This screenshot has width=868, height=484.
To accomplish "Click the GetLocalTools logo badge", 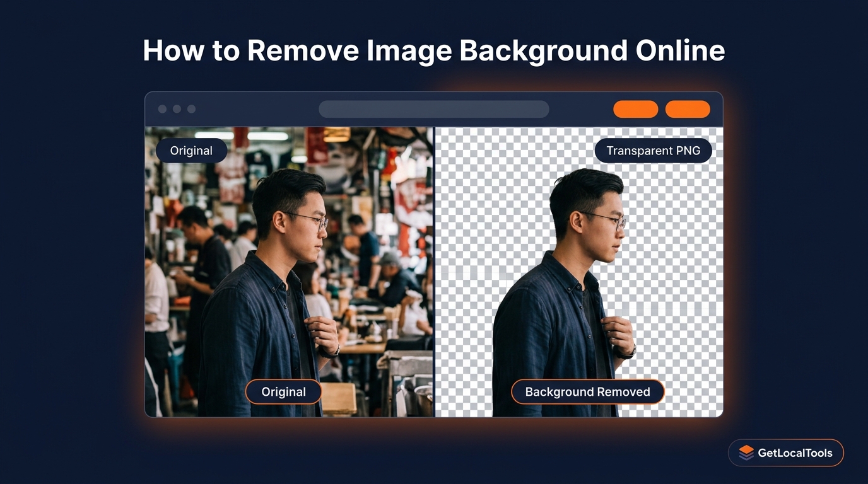I will (785, 452).
